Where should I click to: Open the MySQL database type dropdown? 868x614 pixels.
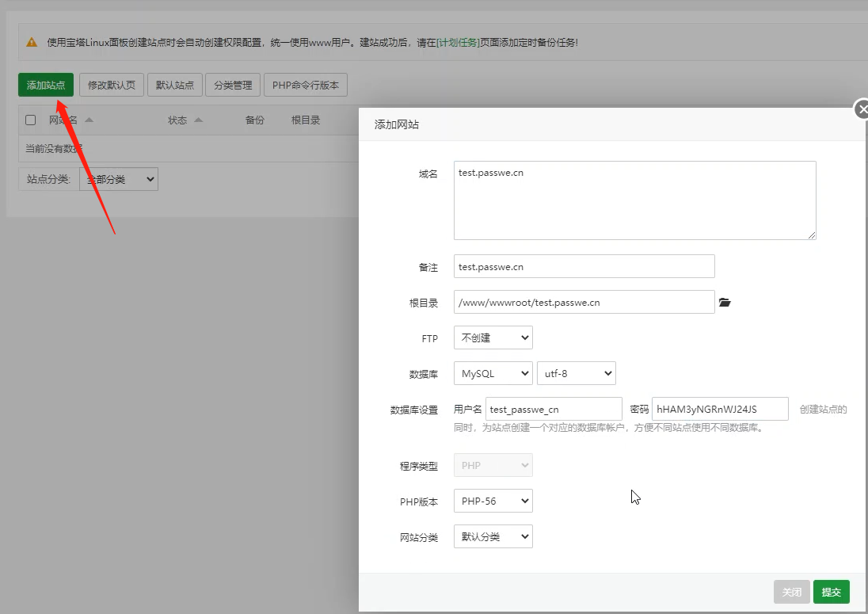[493, 373]
